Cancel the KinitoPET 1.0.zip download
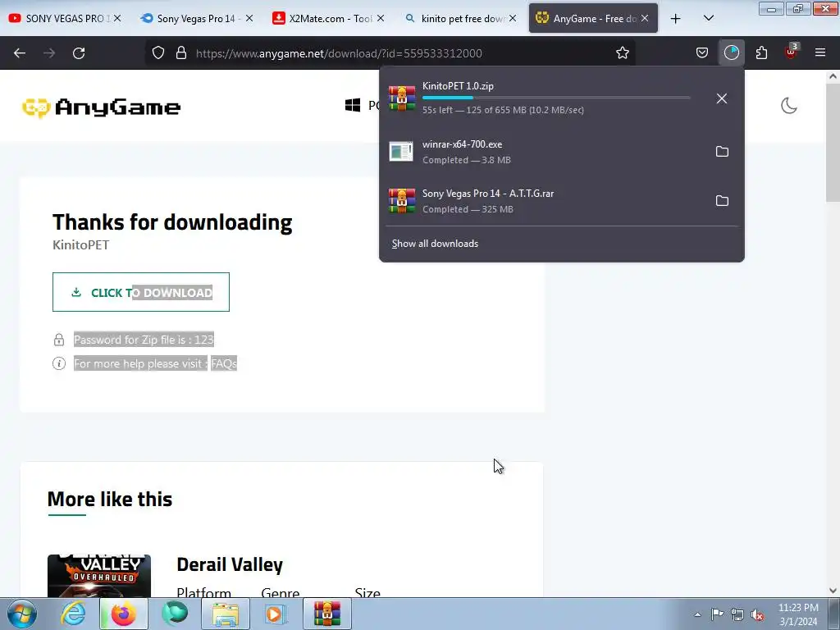The image size is (840, 630). click(722, 98)
